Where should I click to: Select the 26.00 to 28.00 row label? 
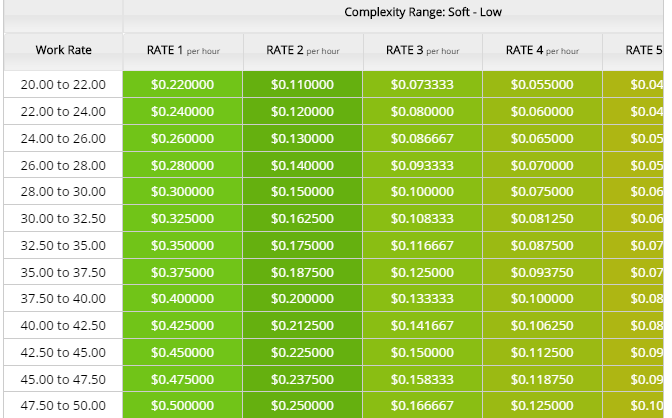click(63, 165)
